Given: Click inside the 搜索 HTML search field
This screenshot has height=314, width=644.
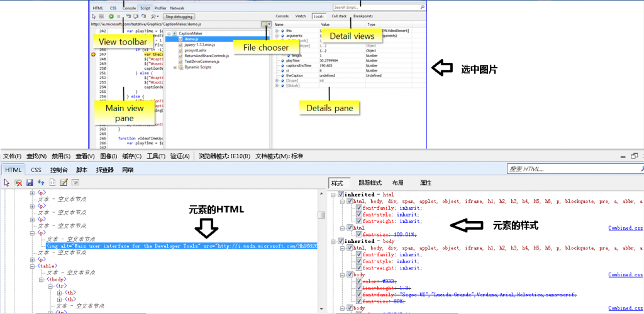Looking at the screenshot, I should (x=573, y=168).
